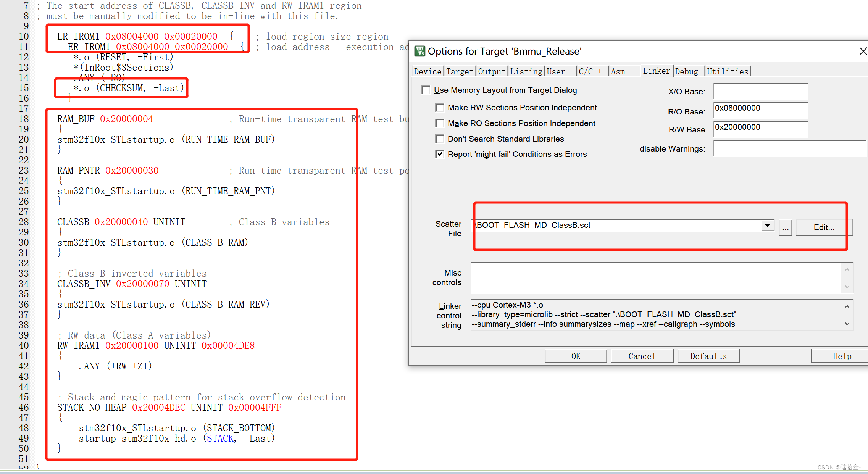Click the up arrow on Linker control string
The image size is (868, 474).
click(847, 307)
